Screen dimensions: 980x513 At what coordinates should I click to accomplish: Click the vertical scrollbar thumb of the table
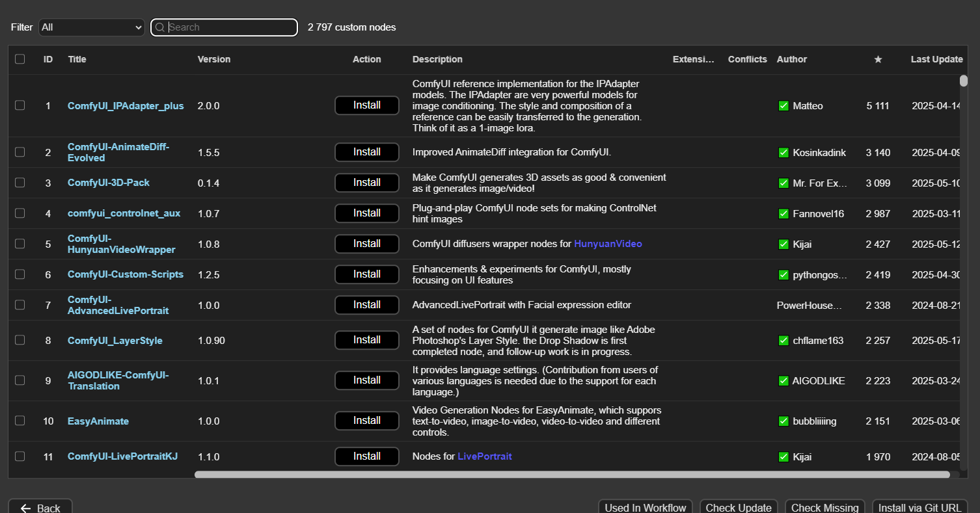coord(964,80)
